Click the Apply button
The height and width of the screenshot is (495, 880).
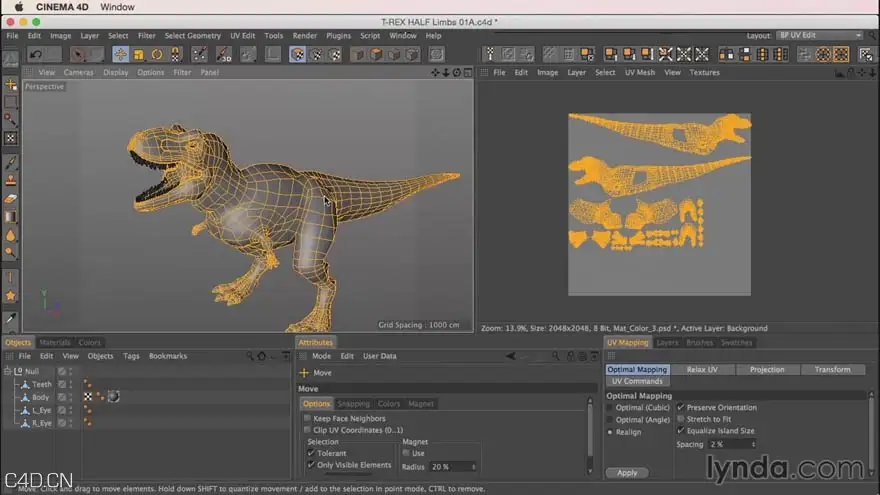click(627, 473)
